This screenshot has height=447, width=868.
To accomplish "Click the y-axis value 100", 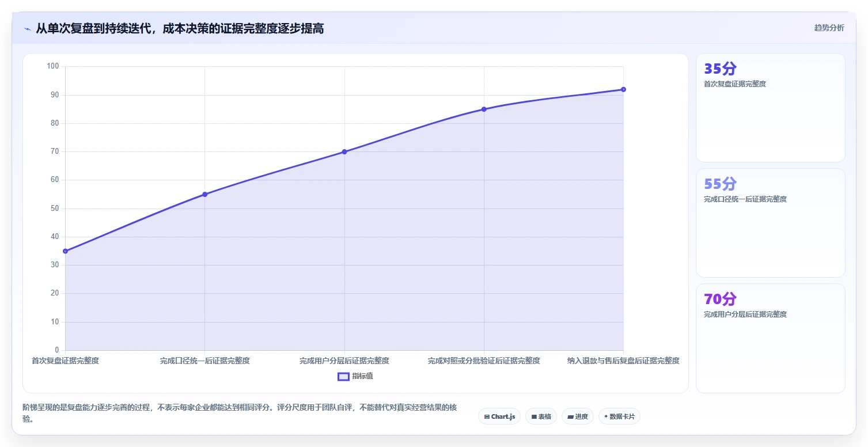I will pos(53,66).
